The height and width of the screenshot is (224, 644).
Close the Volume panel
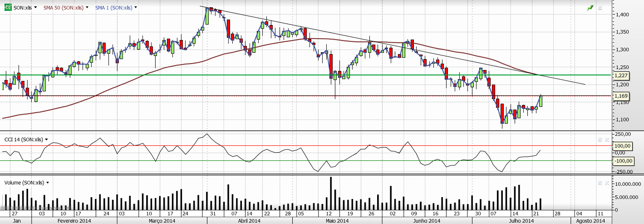click(x=607, y=183)
